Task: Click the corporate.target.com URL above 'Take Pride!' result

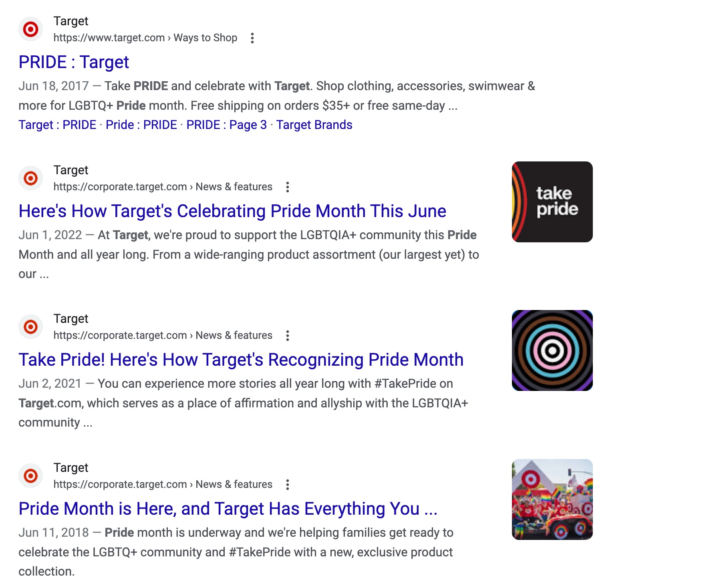Action: 163,336
